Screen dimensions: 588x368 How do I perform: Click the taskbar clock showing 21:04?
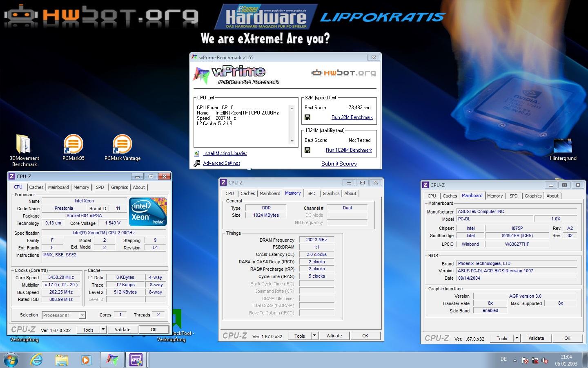point(566,360)
